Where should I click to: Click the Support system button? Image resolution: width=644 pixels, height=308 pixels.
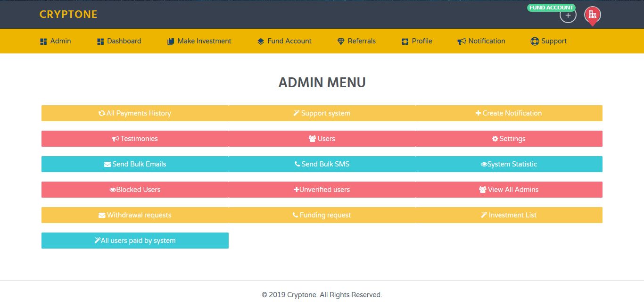tap(322, 113)
